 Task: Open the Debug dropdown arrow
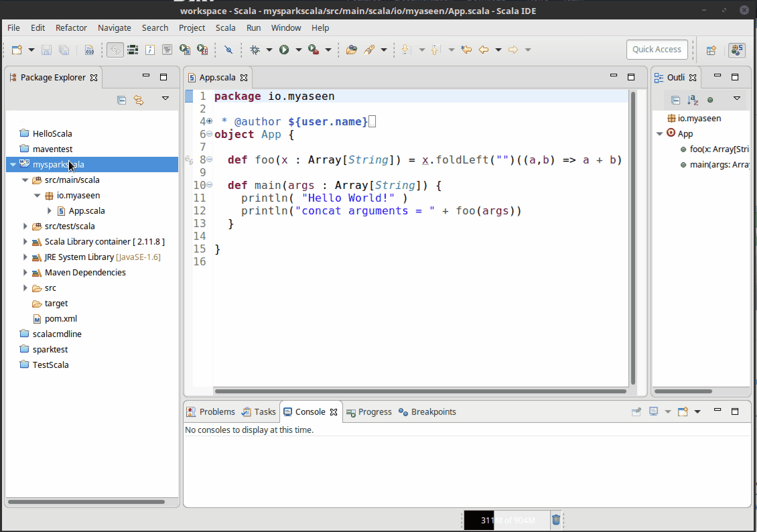[269, 50]
